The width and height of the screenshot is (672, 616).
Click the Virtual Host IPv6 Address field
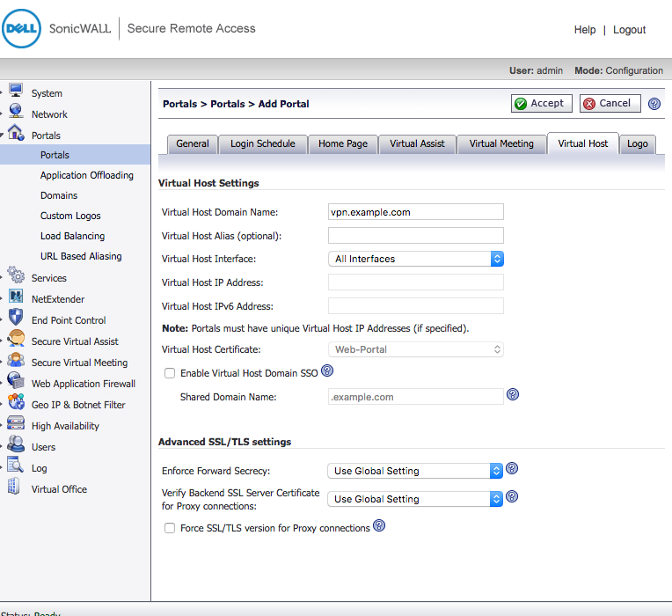416,305
